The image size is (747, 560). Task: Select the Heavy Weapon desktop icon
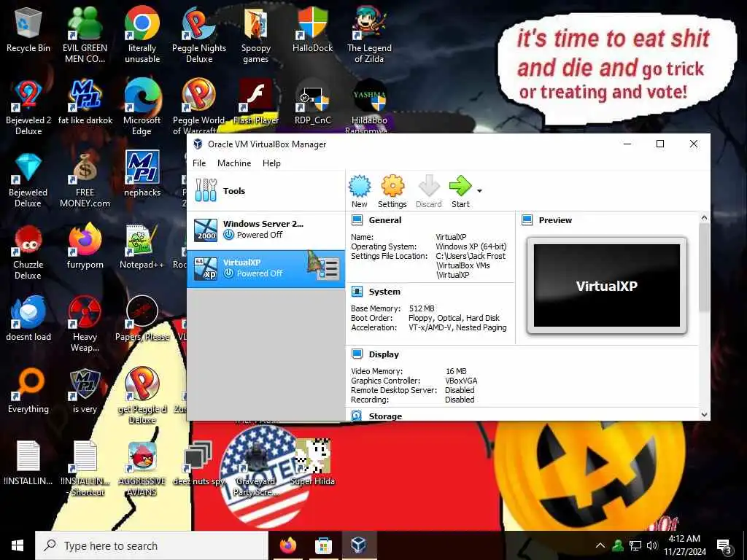[x=85, y=324]
